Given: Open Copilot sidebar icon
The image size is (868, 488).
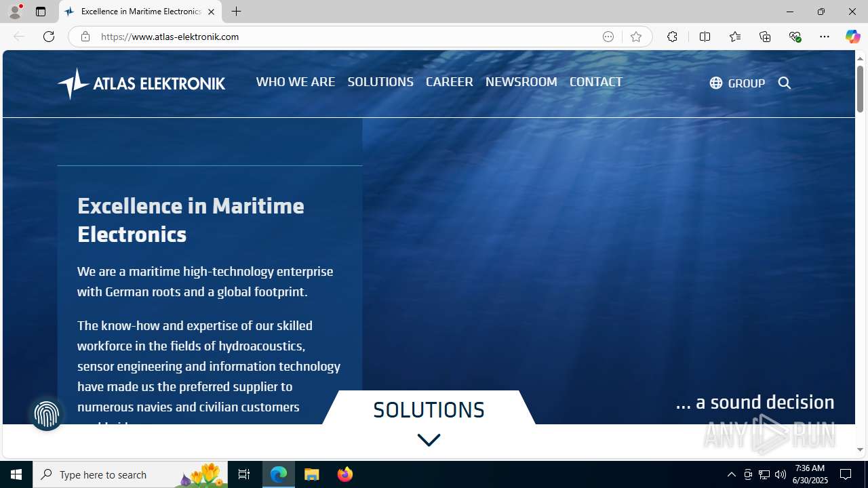Looking at the screenshot, I should click(852, 37).
